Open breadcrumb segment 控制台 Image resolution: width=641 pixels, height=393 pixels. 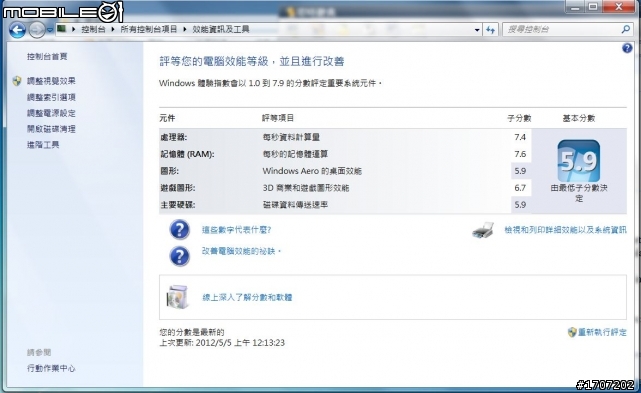93,29
